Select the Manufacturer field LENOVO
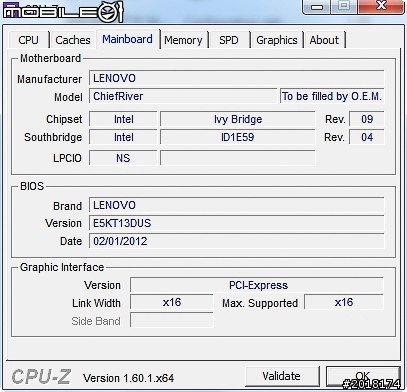This screenshot has height=392, width=407. 237,78
